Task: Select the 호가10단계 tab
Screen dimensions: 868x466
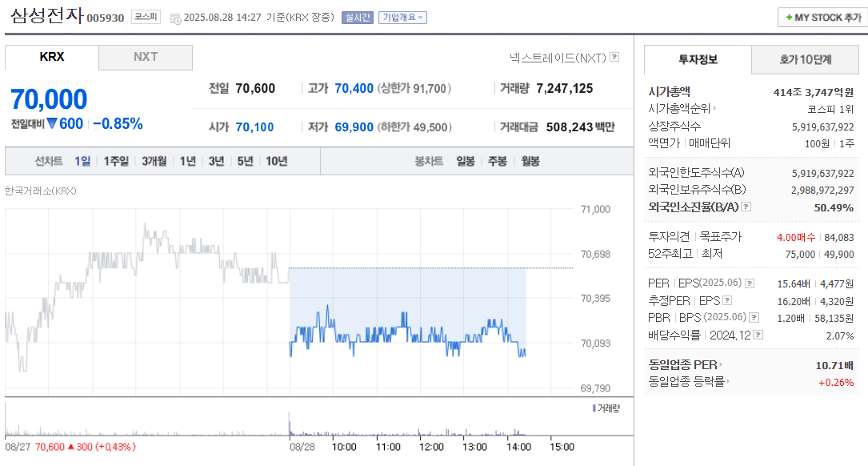Action: click(806, 59)
